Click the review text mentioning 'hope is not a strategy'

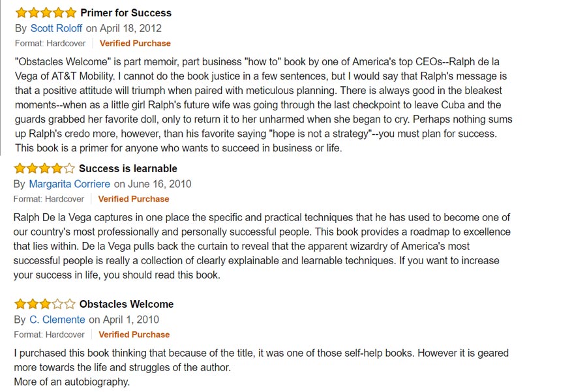click(x=263, y=105)
